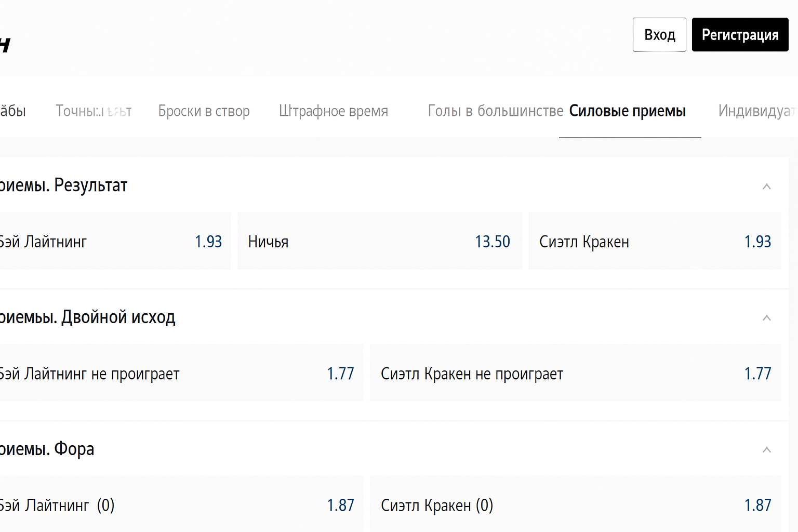
Task: Switch to the Броски в створ tab
Action: click(x=204, y=111)
